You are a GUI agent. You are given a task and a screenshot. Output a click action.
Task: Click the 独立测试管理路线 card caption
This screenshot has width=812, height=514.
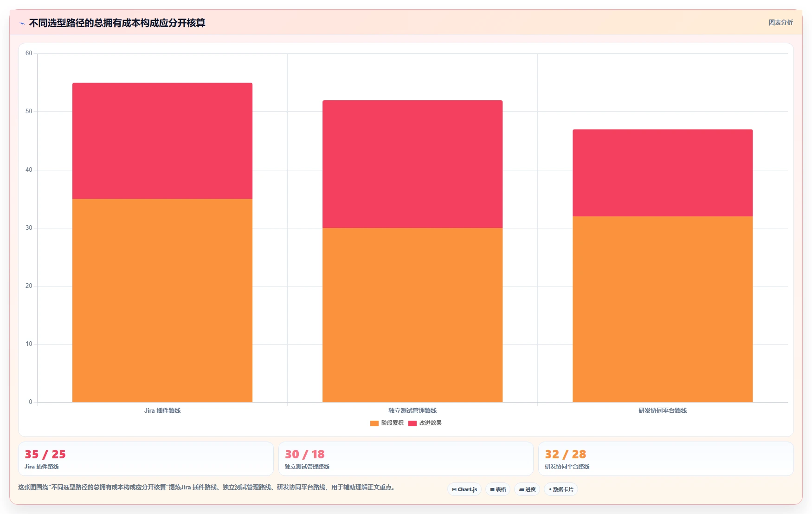(307, 467)
